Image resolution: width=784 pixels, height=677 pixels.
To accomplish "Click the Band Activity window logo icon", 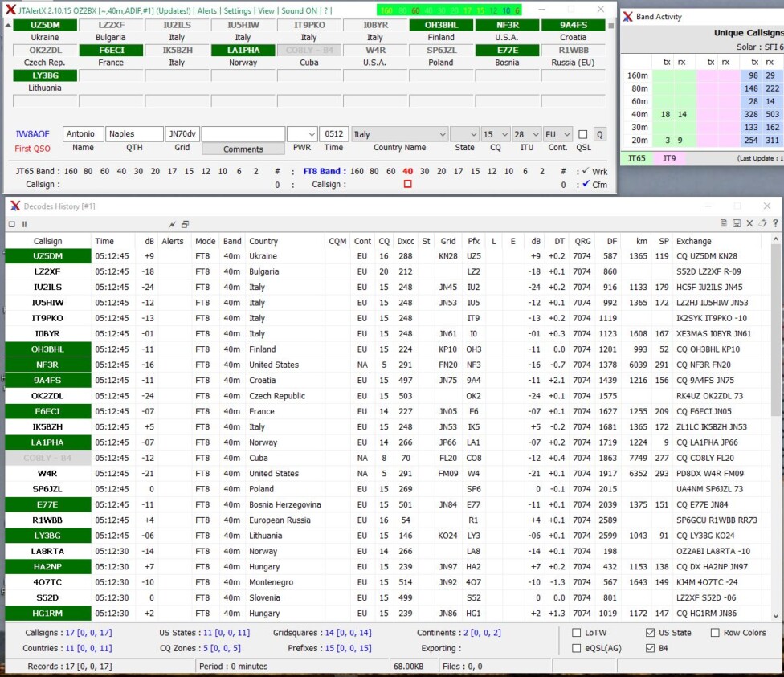I will click(x=627, y=17).
